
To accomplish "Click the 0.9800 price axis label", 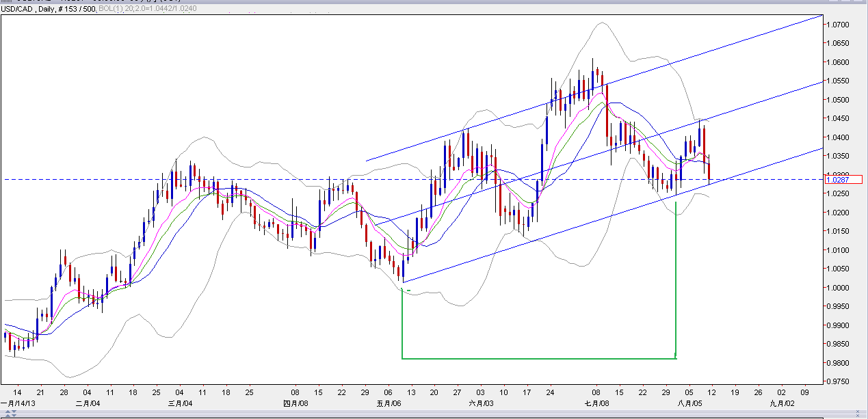I will coord(839,363).
